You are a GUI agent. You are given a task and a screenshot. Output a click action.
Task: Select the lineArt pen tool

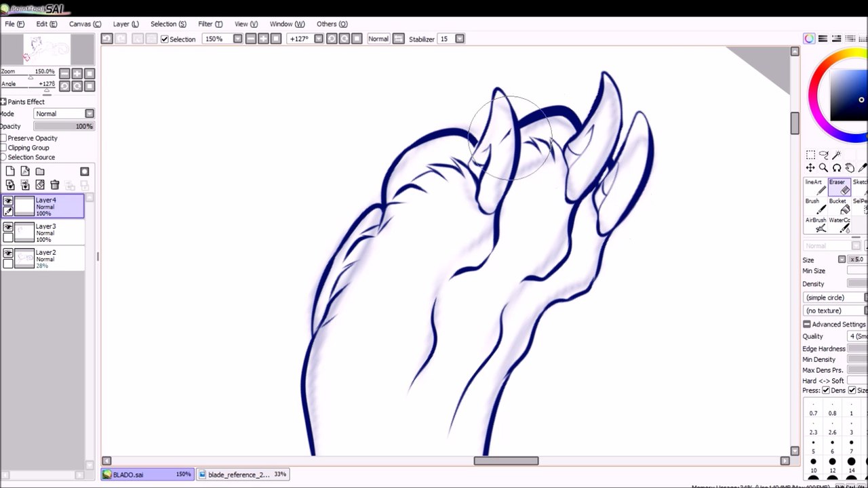[815, 187]
